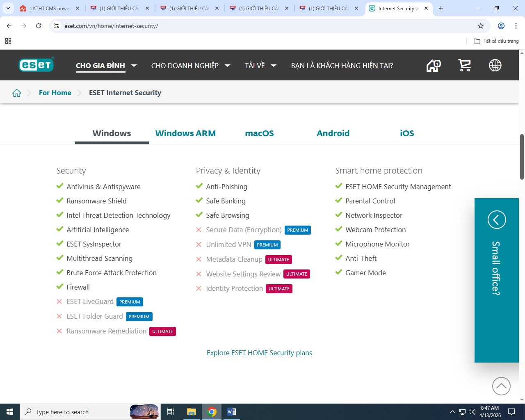Click the 'Antivirus & Antispyware' feature text
This screenshot has height=420, width=525.
(103, 187)
